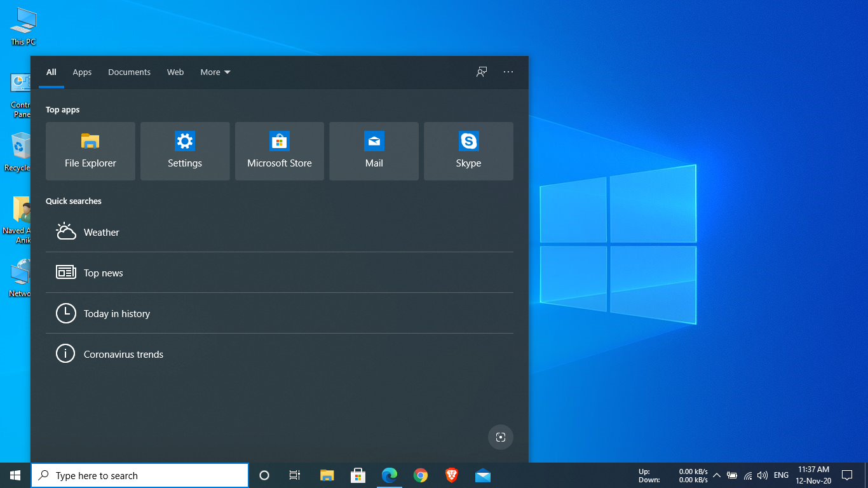
Task: Open File Explorer from Top apps
Action: [x=90, y=151]
